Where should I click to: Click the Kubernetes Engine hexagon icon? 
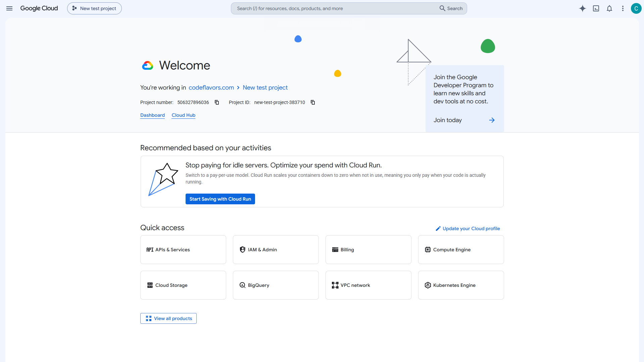tap(428, 285)
